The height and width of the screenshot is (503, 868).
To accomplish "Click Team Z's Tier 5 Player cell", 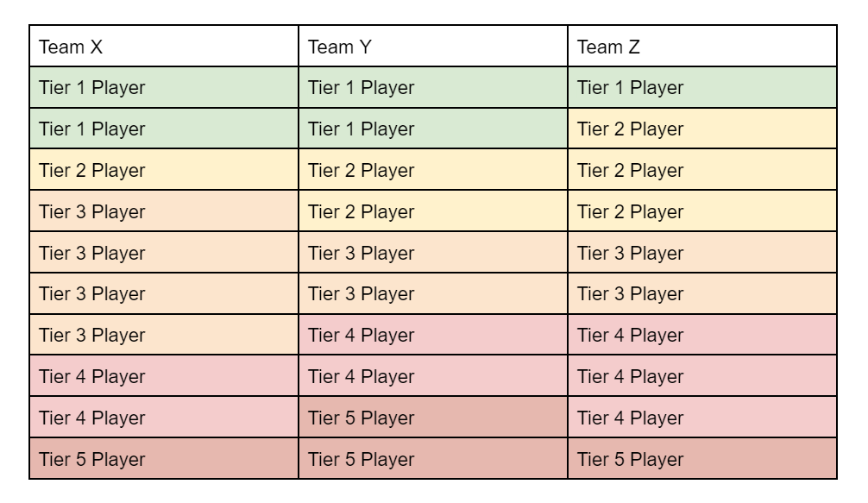I will 702,459.
